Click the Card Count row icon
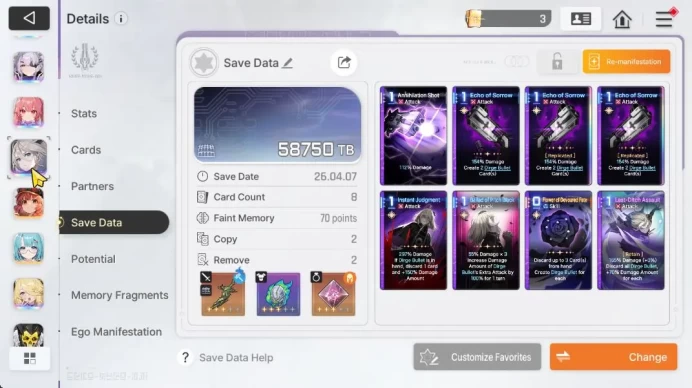The image size is (692, 388). 202,197
